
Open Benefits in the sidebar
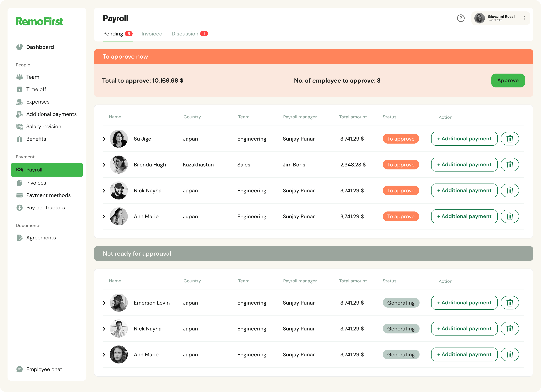pos(36,139)
